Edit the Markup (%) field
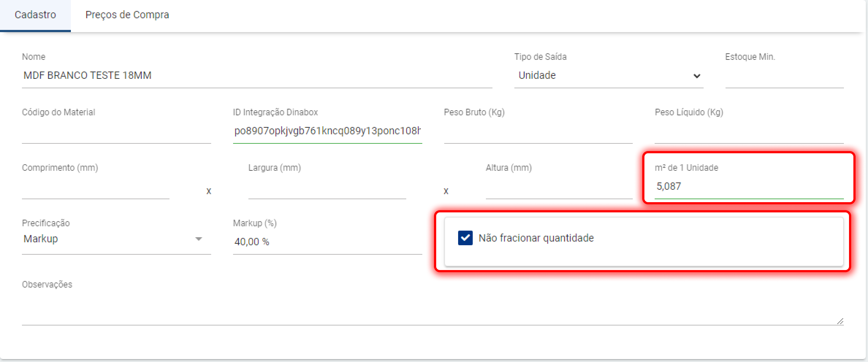Image resolution: width=868 pixels, height=362 pixels. pos(327,242)
